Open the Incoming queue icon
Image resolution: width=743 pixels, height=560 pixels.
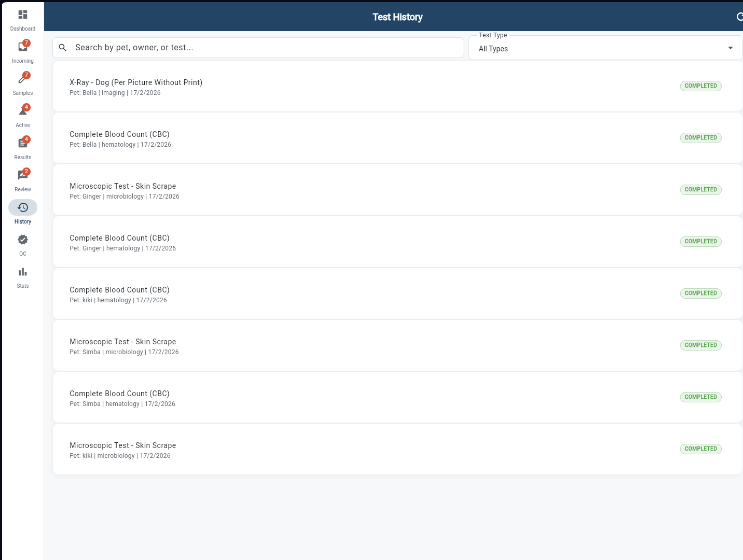22,46
